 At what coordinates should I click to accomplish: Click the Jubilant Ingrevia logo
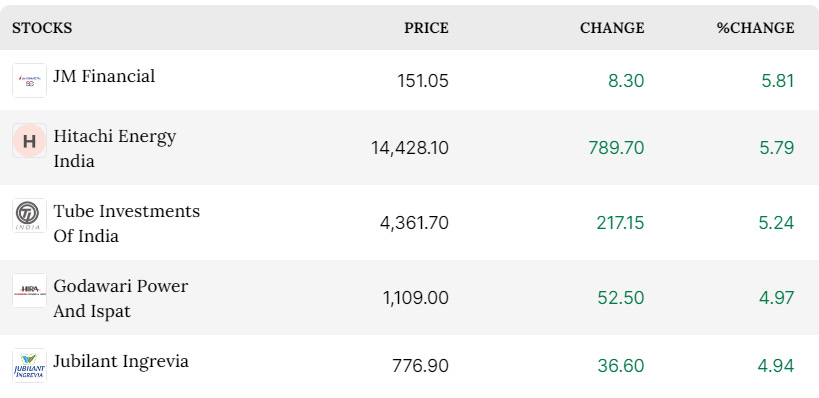(x=29, y=366)
